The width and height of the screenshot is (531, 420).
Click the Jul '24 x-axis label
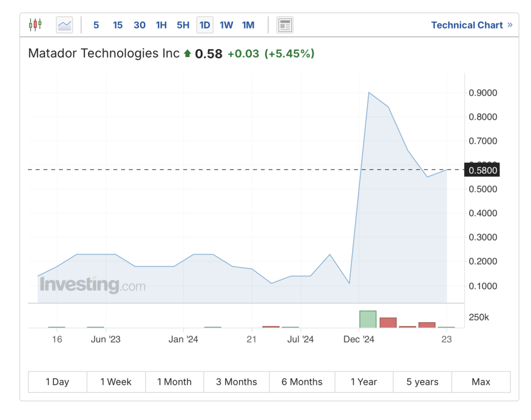pyautogui.click(x=300, y=340)
